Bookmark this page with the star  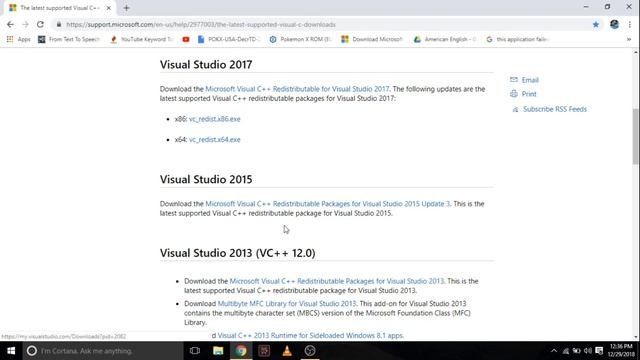click(x=596, y=24)
